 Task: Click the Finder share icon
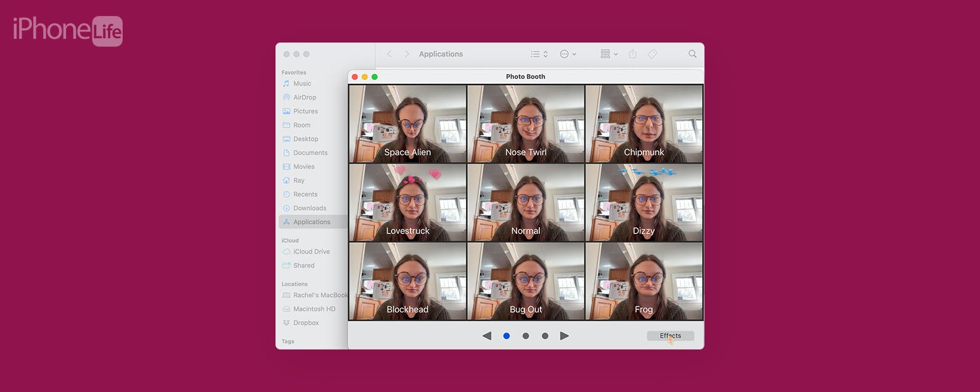coord(632,54)
